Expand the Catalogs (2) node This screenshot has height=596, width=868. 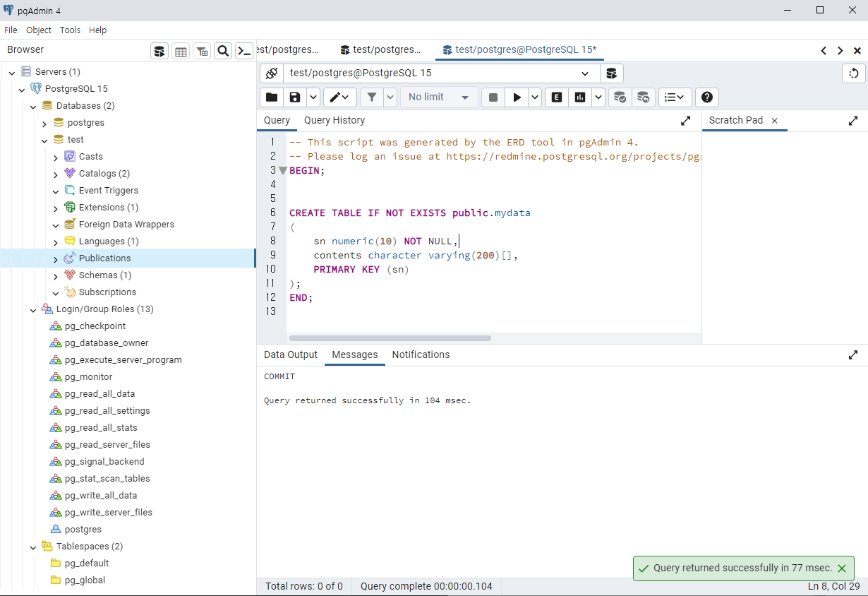click(56, 174)
